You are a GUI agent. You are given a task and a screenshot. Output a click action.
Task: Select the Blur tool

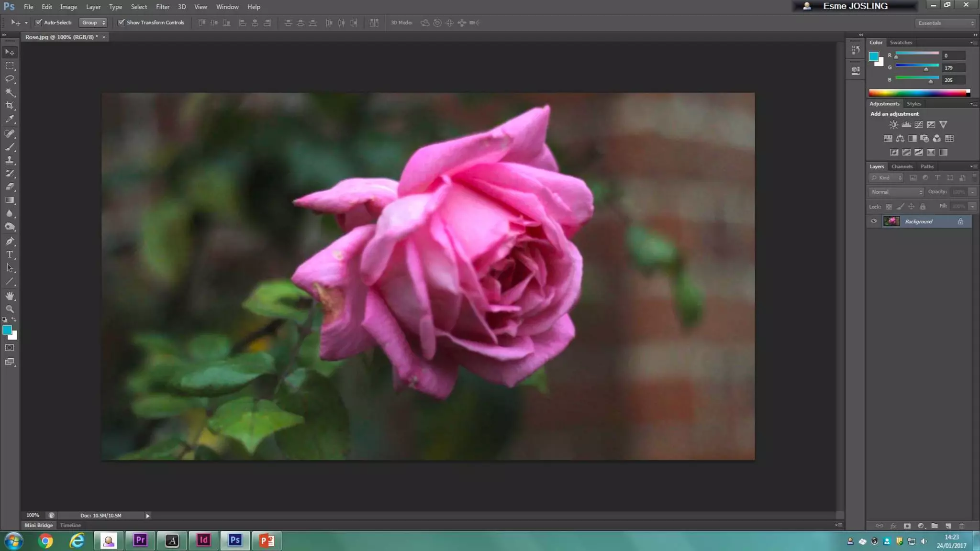click(10, 214)
